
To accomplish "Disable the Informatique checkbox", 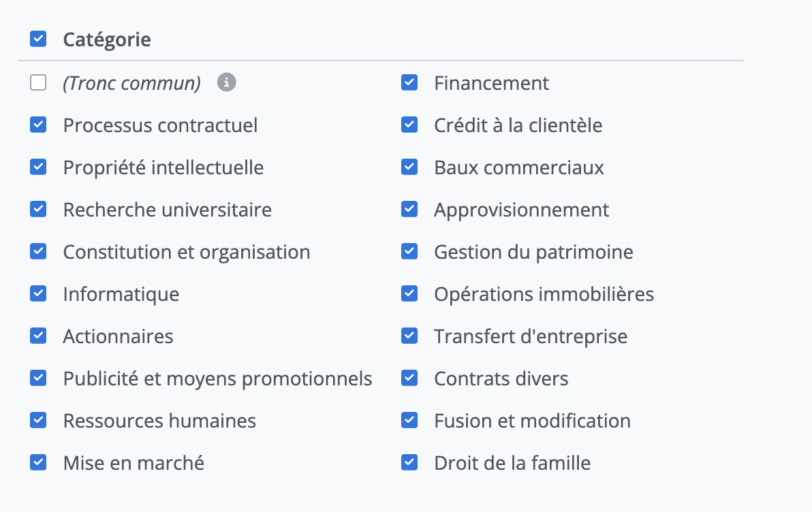I will coord(38,294).
